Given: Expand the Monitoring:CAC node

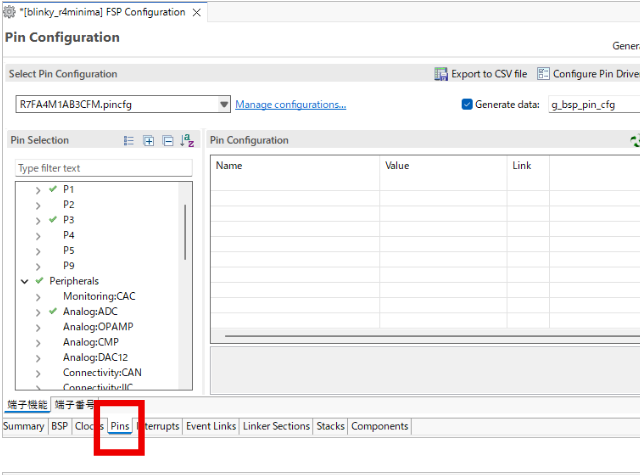Looking at the screenshot, I should (38, 297).
